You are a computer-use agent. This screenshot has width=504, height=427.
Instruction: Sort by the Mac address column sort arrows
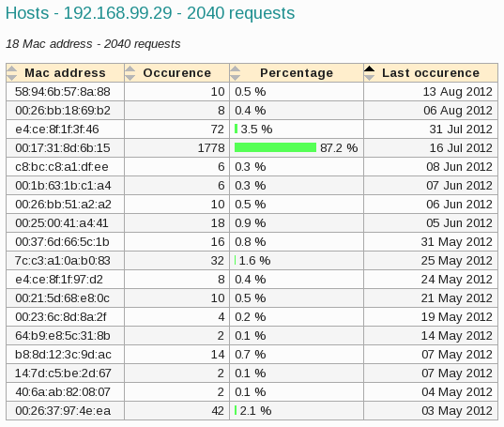pyautogui.click(x=12, y=73)
